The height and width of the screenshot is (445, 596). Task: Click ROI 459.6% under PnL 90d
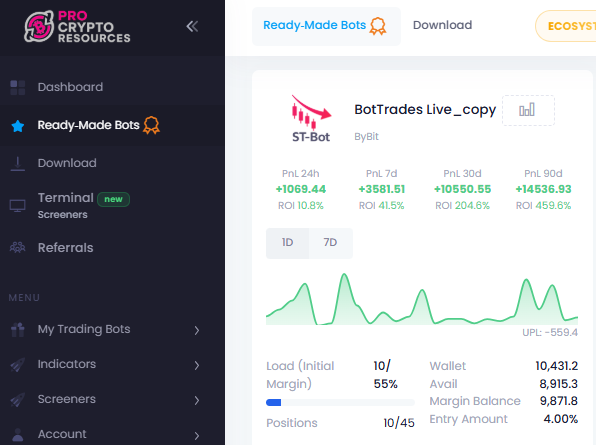pyautogui.click(x=543, y=206)
